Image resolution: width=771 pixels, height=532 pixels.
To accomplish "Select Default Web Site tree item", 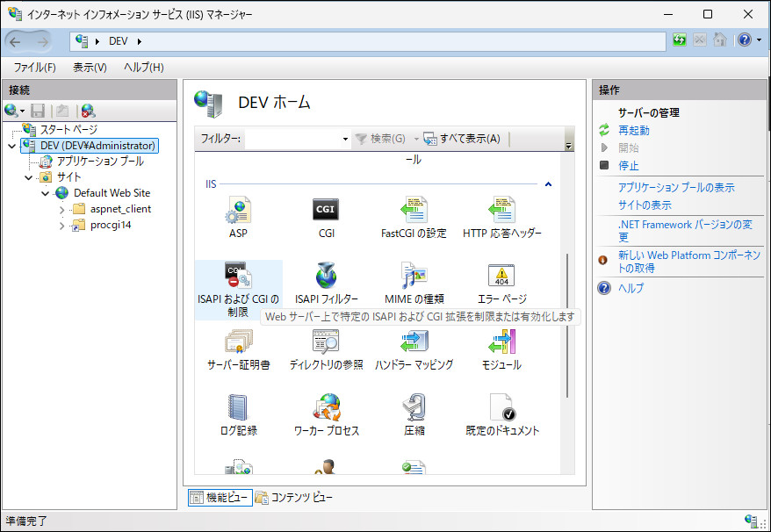I will pos(112,193).
